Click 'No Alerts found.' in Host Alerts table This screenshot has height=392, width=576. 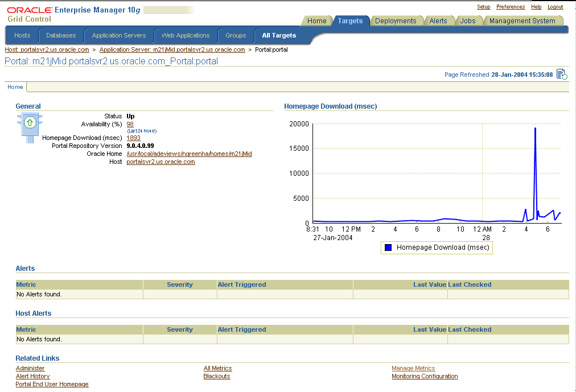coord(39,339)
